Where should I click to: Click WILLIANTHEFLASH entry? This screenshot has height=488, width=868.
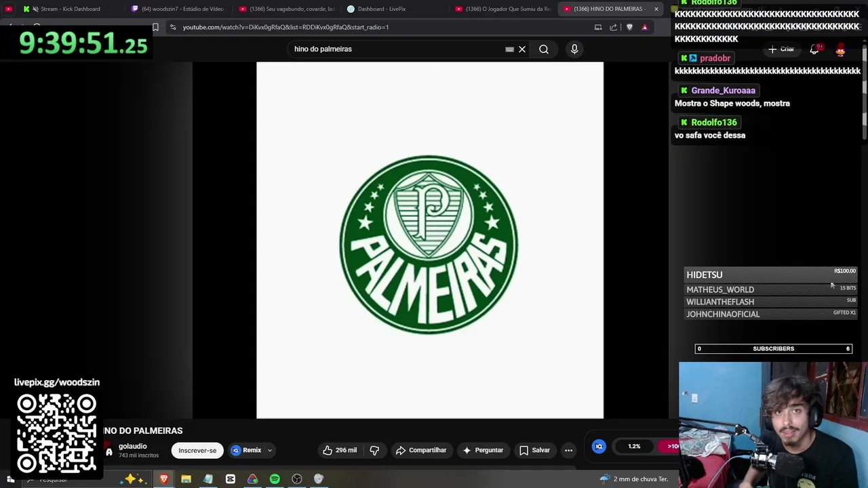[x=771, y=302]
